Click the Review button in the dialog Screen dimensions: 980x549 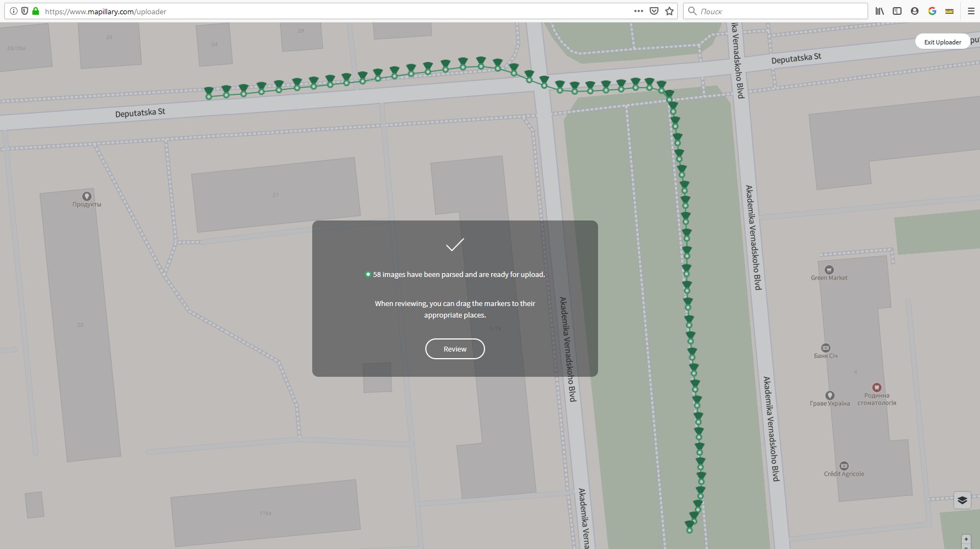(x=455, y=349)
